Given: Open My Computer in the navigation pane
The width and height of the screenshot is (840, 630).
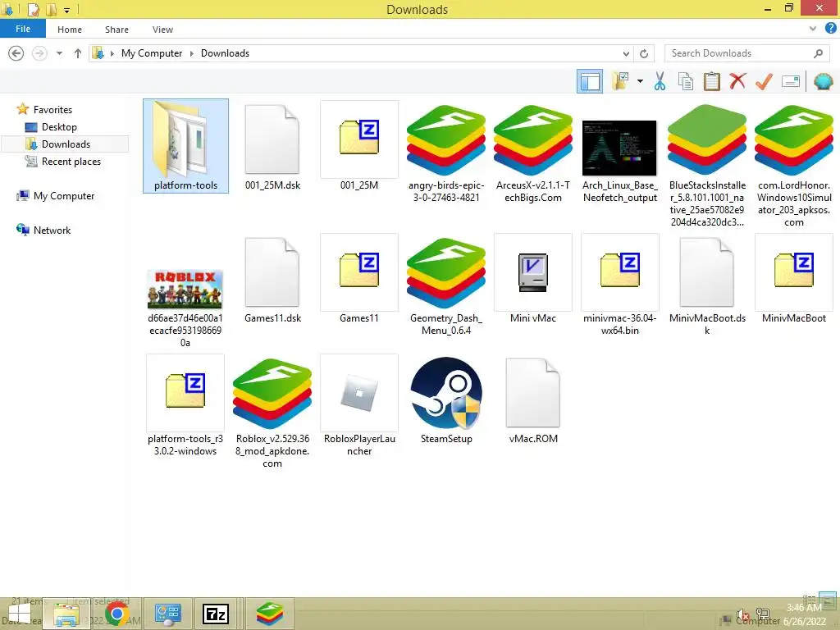Looking at the screenshot, I should point(64,195).
